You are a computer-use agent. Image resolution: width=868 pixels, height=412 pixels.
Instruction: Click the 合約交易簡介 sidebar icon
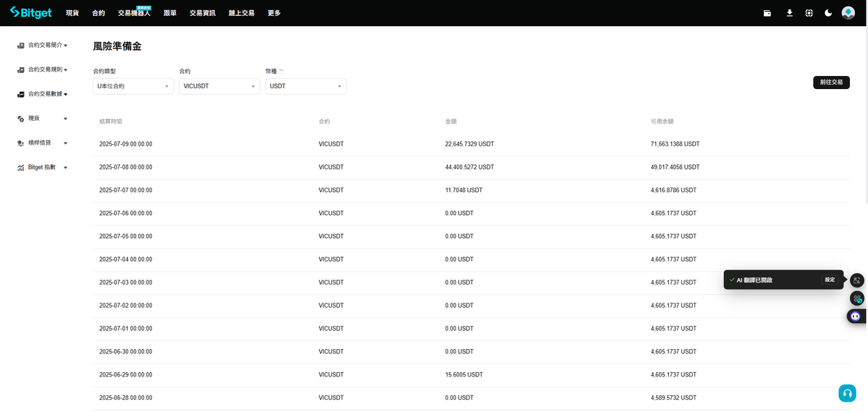click(22, 45)
